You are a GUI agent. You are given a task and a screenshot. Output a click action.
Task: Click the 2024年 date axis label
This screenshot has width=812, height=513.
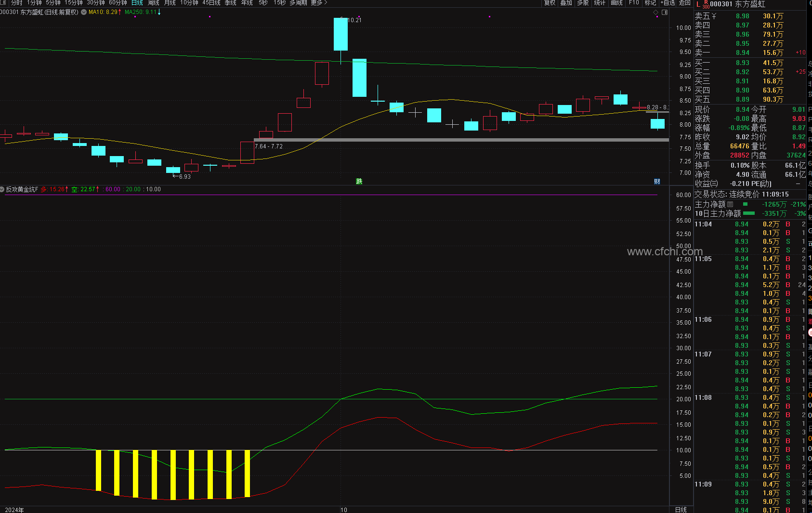(14, 510)
